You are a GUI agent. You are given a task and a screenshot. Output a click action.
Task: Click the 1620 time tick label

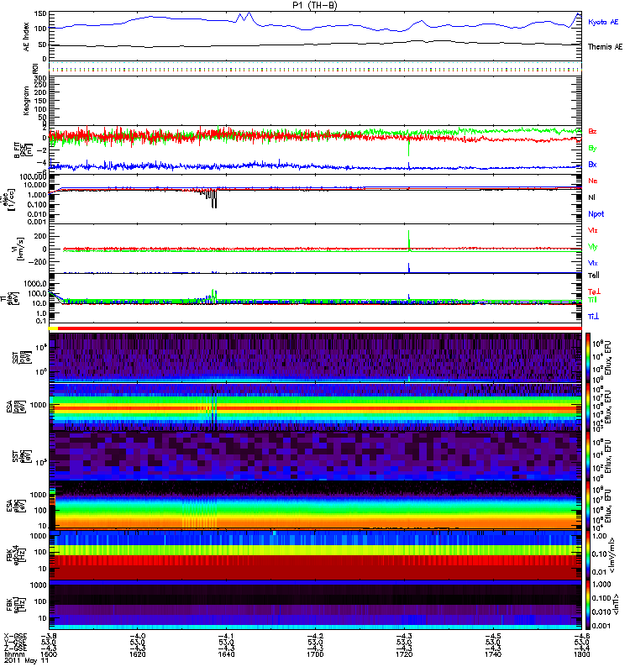(x=137, y=654)
